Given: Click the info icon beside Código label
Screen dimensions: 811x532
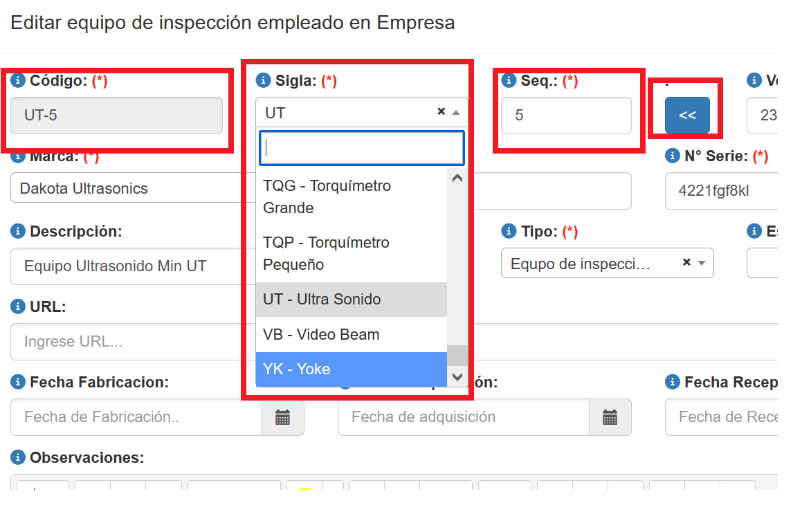Looking at the screenshot, I should point(18,81).
